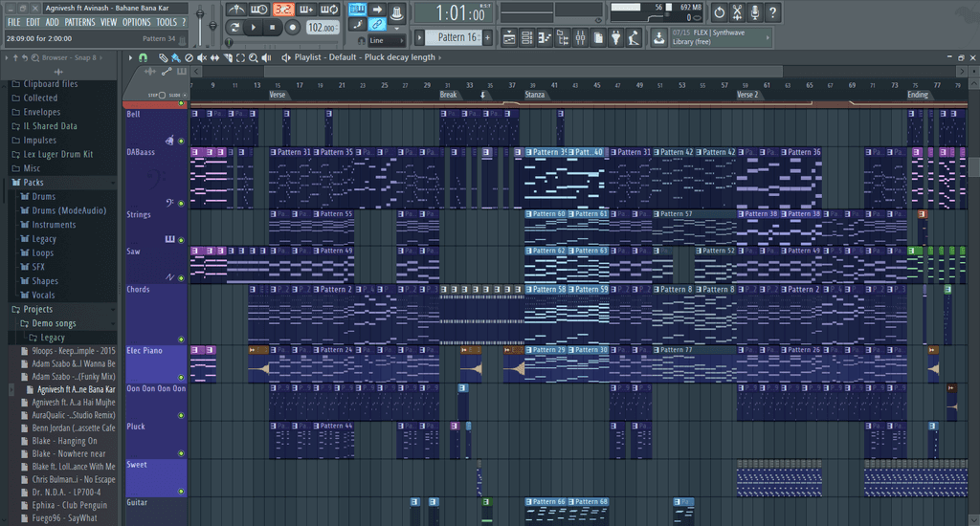Open the TOOLS menu

[x=167, y=22]
